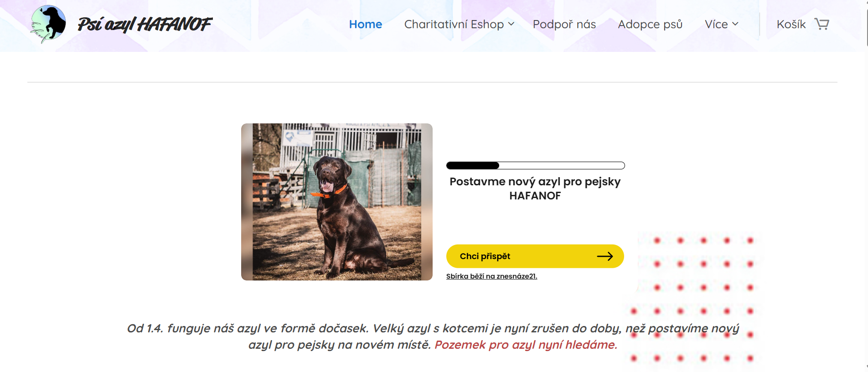Go to the Home menu item
This screenshot has height=372, width=868.
tap(366, 24)
